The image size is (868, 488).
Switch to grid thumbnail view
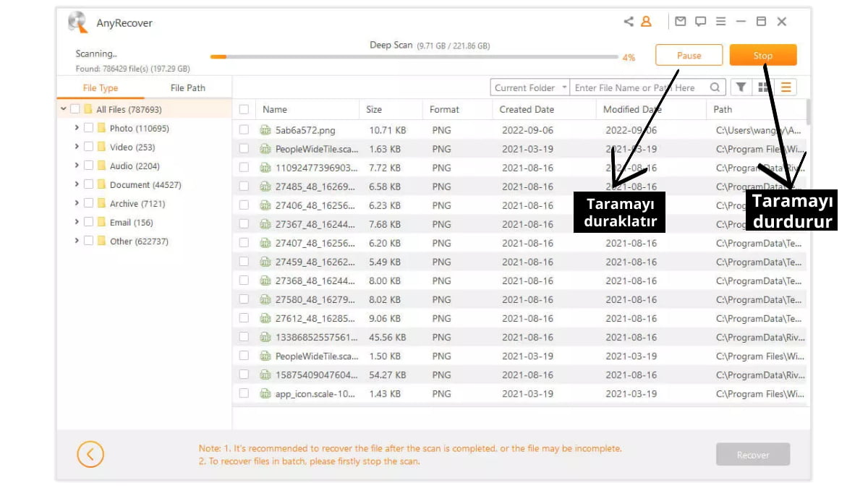(x=763, y=87)
